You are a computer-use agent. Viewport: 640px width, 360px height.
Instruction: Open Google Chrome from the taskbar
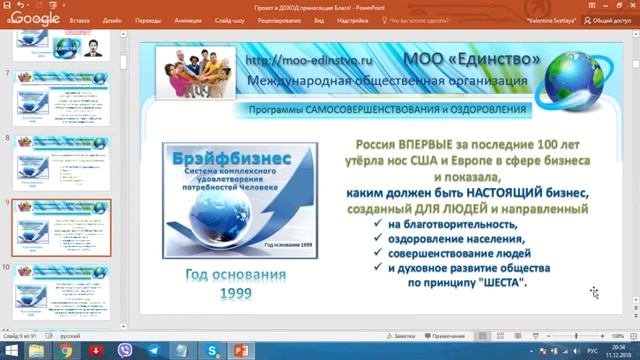[66, 351]
